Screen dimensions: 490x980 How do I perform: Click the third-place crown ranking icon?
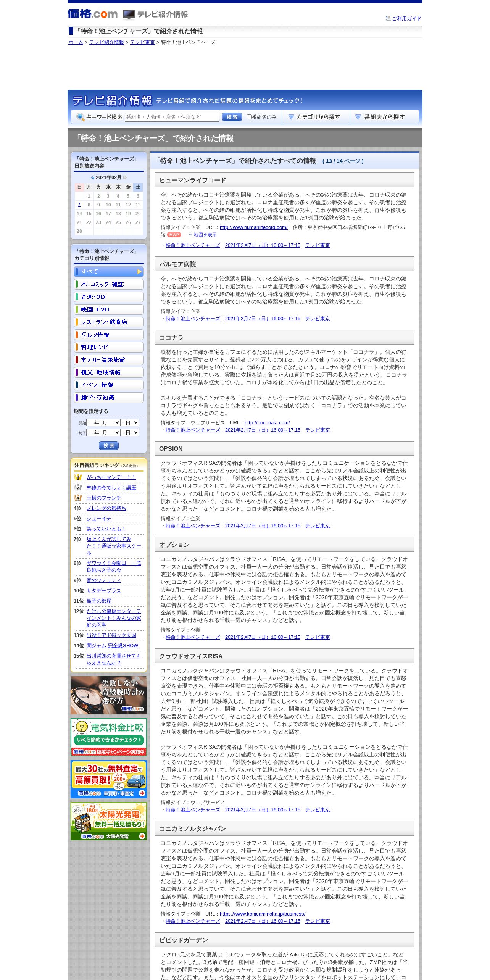pyautogui.click(x=78, y=498)
